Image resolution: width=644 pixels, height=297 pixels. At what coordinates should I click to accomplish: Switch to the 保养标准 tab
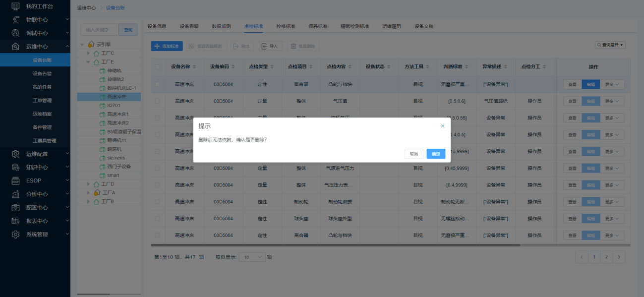coord(318,26)
